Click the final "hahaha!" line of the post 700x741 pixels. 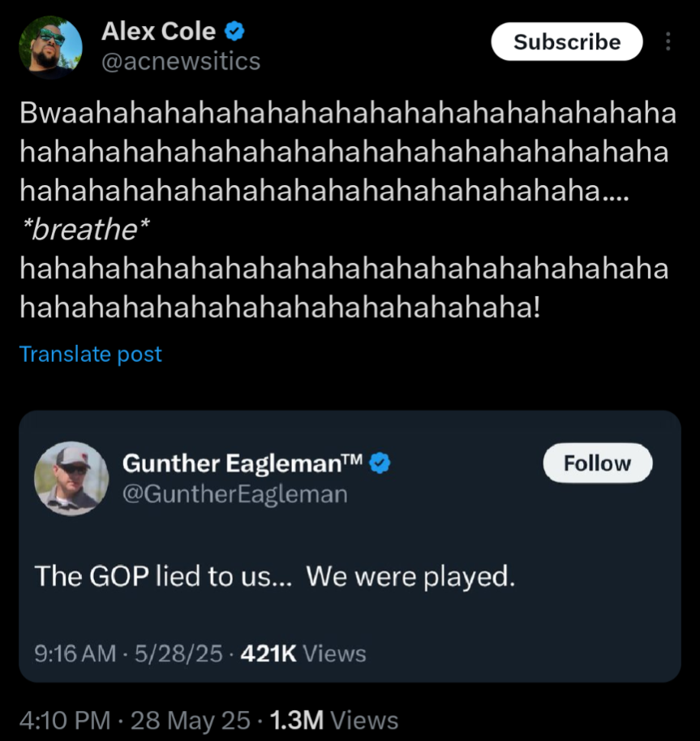[x=279, y=308]
